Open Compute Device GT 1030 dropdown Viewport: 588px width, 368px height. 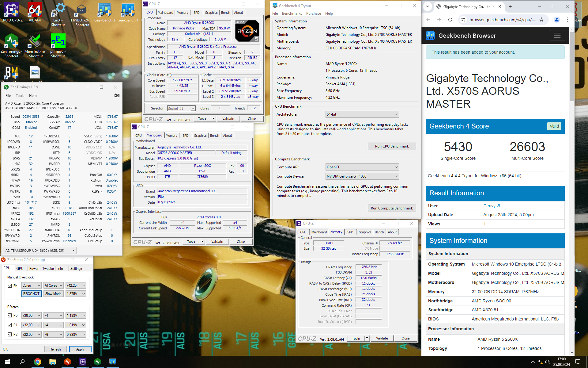(362, 176)
